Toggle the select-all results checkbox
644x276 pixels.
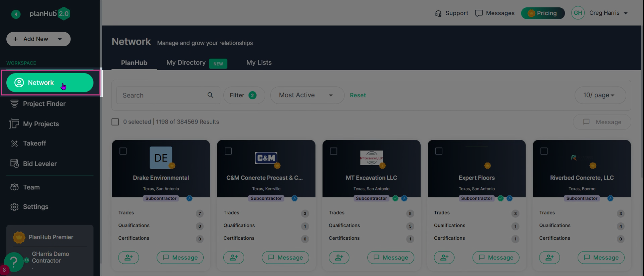pos(115,122)
